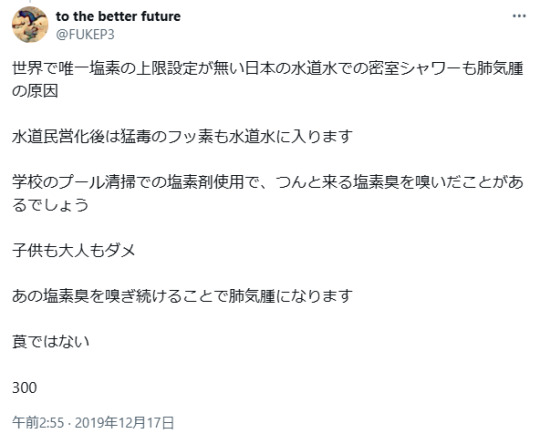
Task: Click the word 密室シャワー in the first line
Action: point(415,69)
